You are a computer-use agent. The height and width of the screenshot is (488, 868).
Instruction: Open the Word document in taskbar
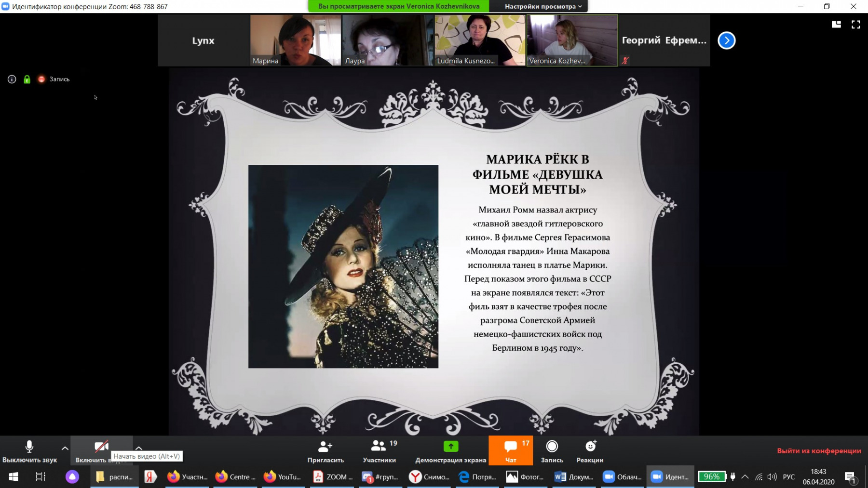tap(574, 477)
